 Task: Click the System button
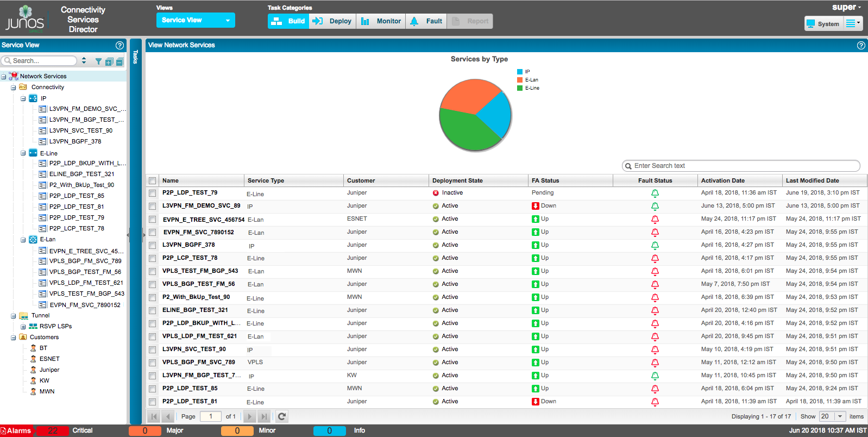(822, 23)
